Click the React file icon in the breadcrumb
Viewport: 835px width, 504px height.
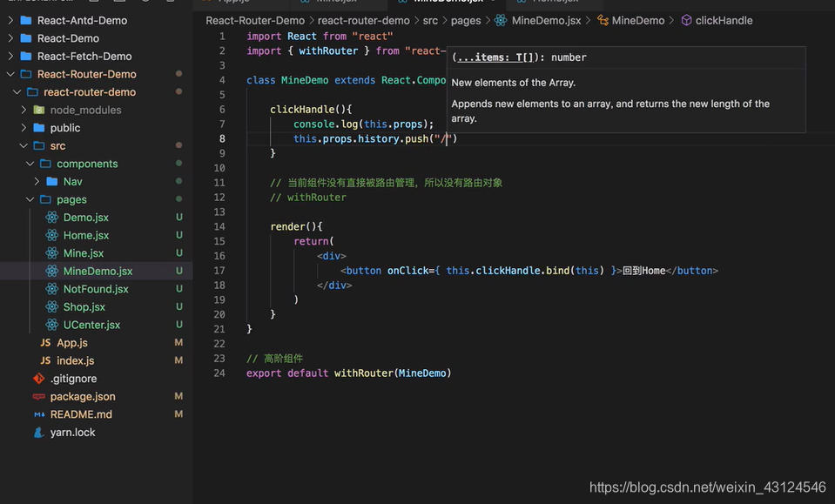coord(501,20)
